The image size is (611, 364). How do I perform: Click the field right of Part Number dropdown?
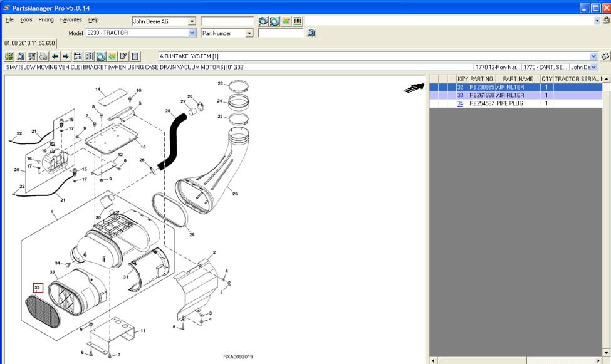point(281,33)
